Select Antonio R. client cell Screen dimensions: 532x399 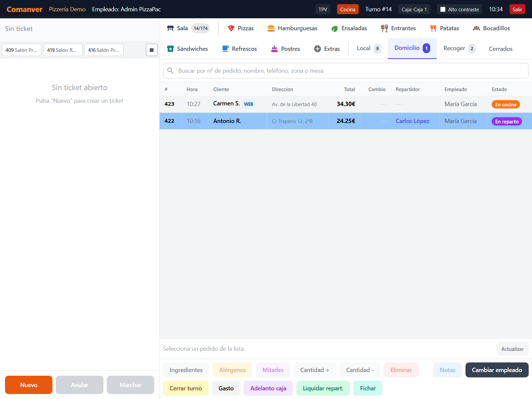(237, 121)
